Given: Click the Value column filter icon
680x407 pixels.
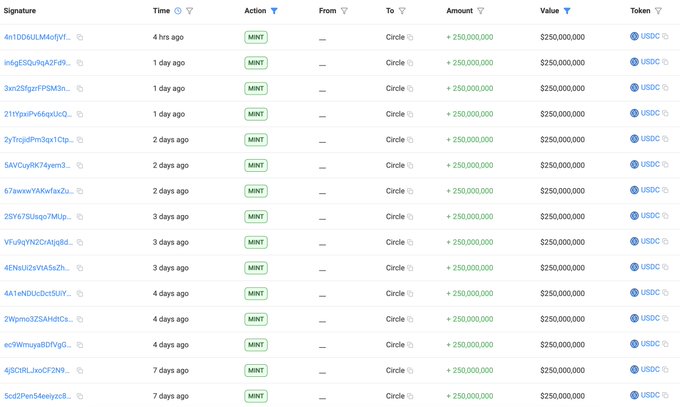Looking at the screenshot, I should [x=567, y=11].
